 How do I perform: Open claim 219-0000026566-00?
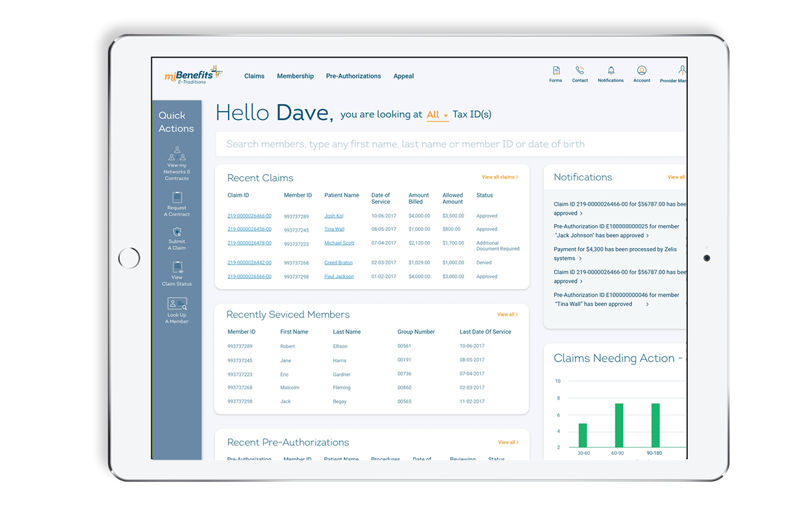pyautogui.click(x=249, y=277)
